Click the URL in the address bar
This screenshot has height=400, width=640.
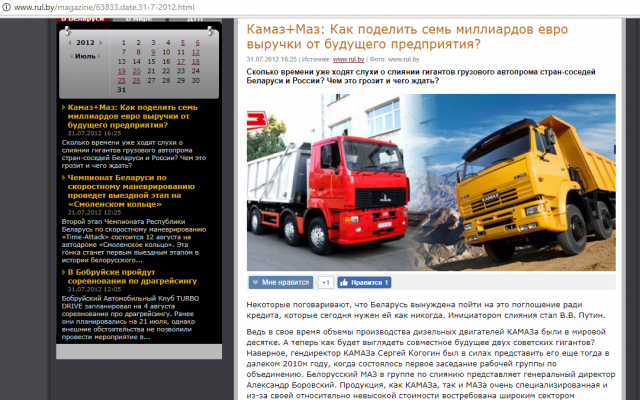click(x=104, y=7)
